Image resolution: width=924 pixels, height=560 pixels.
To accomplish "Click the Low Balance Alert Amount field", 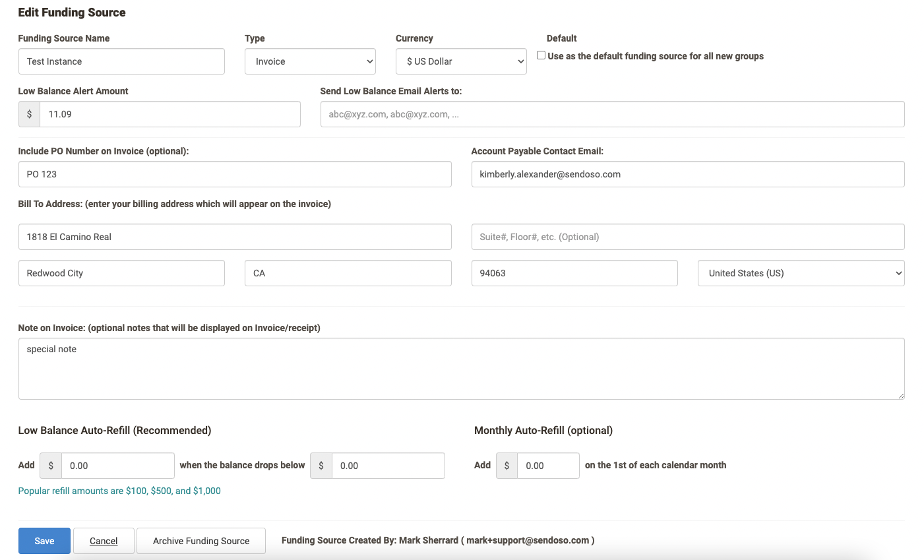I will click(x=169, y=114).
